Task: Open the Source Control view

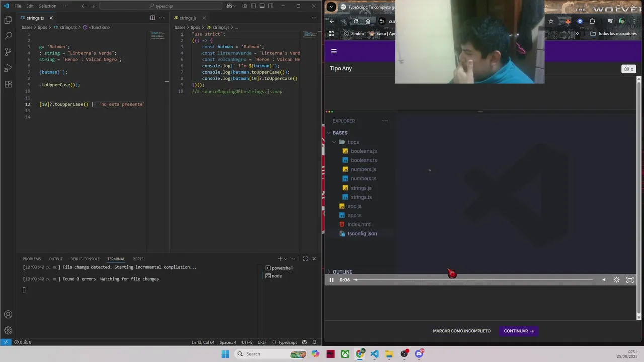Action: [x=8, y=52]
